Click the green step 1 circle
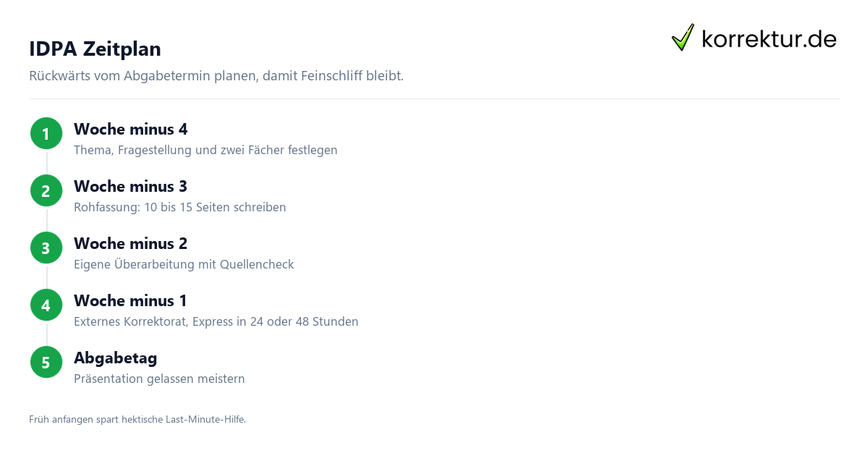Image resolution: width=868 pixels, height=456 pixels. 46,134
